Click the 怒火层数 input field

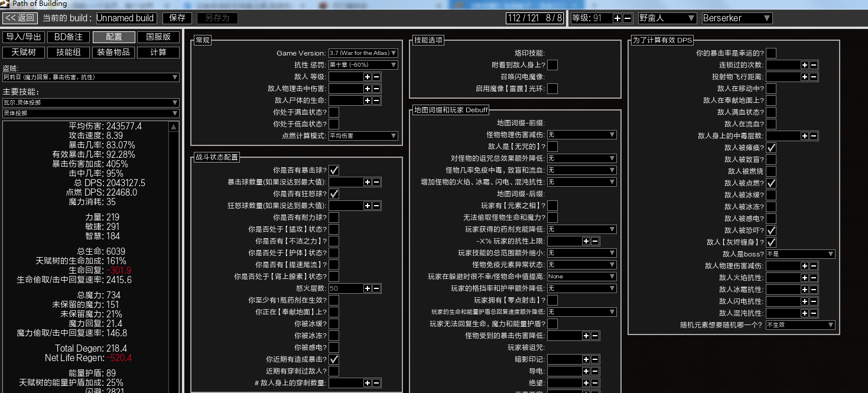[345, 288]
